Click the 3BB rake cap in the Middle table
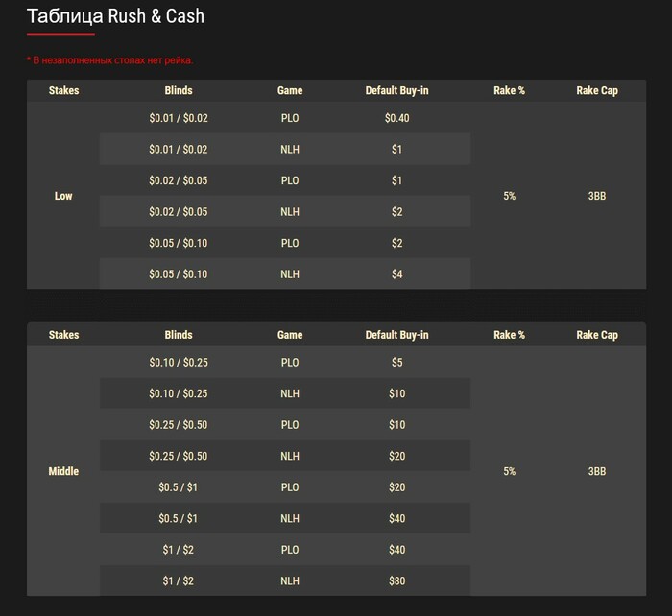The height and width of the screenshot is (616, 672). click(x=597, y=472)
